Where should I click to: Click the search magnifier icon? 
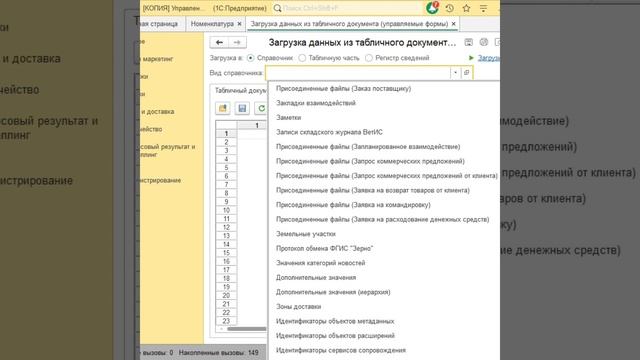278,8
